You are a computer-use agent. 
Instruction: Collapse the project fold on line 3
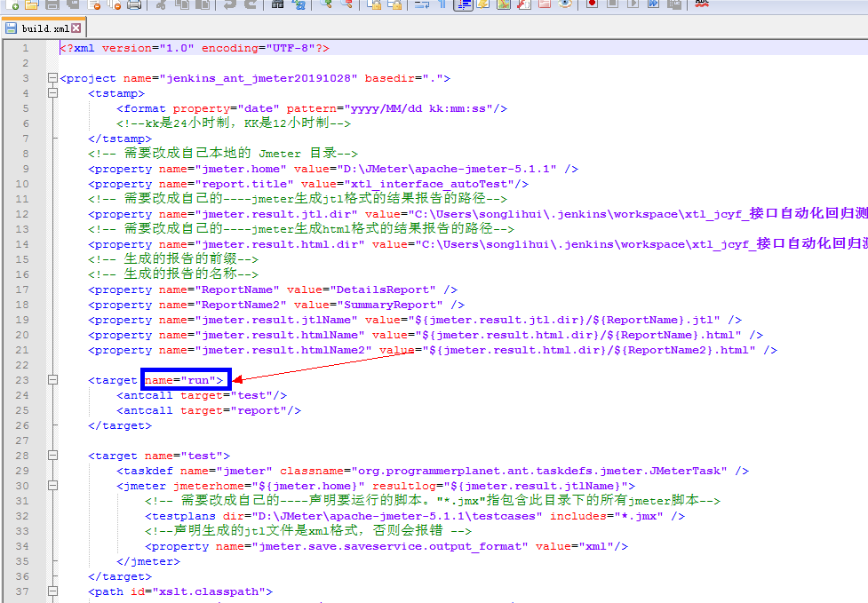click(52, 78)
